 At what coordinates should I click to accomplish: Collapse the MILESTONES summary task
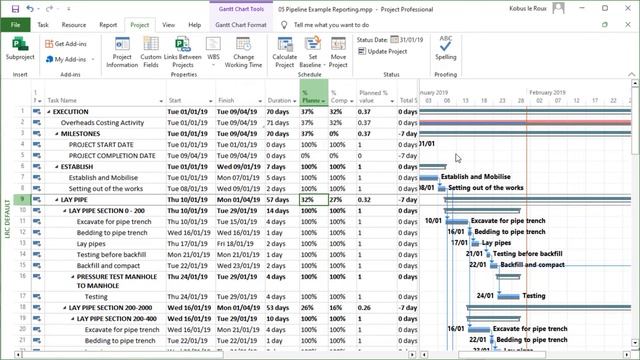pyautogui.click(x=57, y=134)
